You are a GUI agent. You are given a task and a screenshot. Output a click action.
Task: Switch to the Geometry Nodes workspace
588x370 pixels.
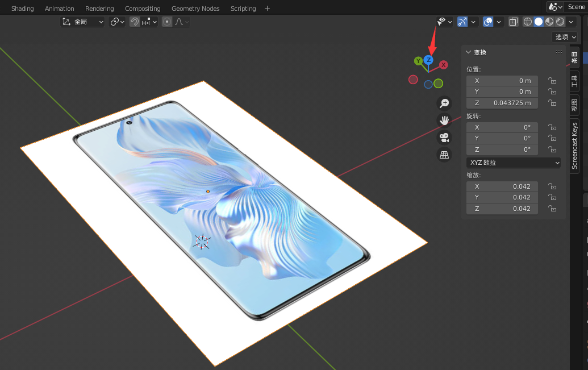(x=195, y=9)
